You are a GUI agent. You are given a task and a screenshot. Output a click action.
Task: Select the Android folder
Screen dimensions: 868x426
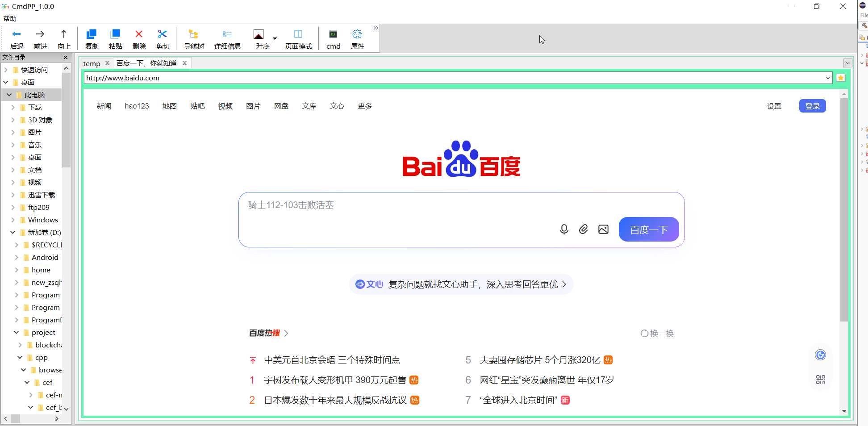tap(45, 257)
